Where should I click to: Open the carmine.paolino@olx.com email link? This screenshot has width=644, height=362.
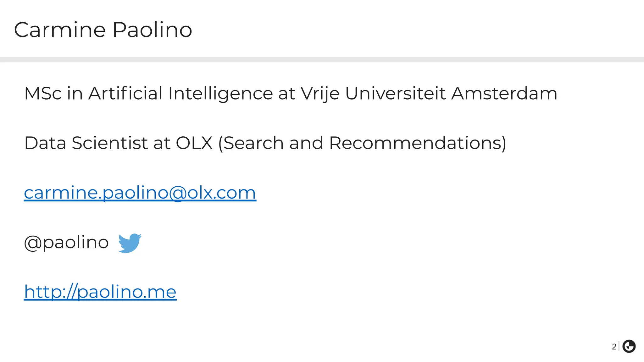coord(140,193)
